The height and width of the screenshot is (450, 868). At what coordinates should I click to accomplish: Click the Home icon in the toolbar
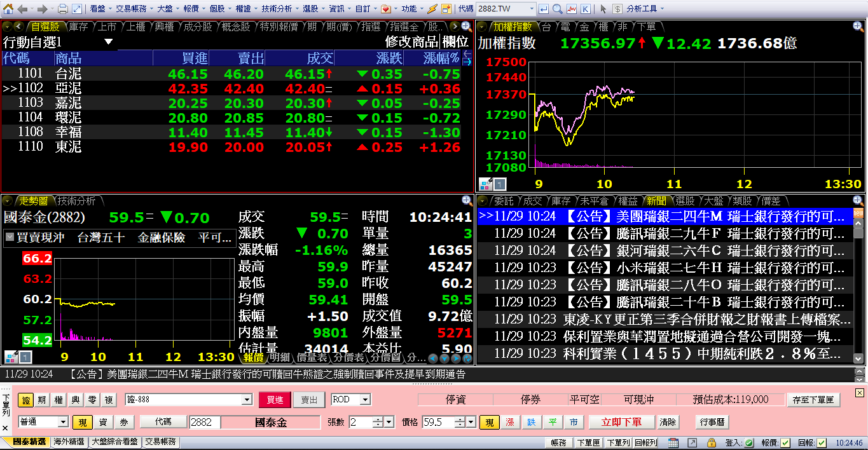[8, 9]
